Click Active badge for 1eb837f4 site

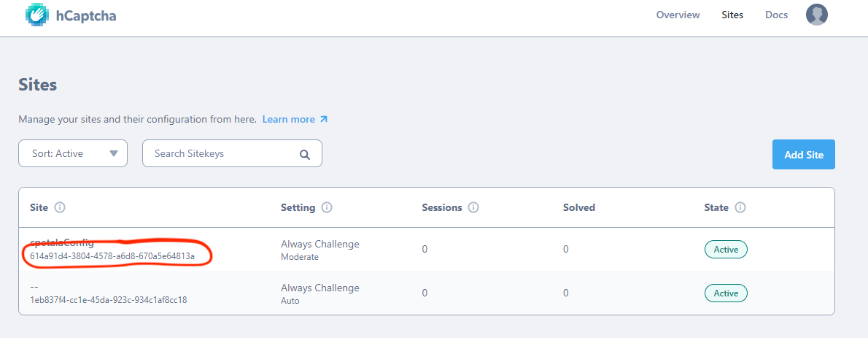coord(726,293)
